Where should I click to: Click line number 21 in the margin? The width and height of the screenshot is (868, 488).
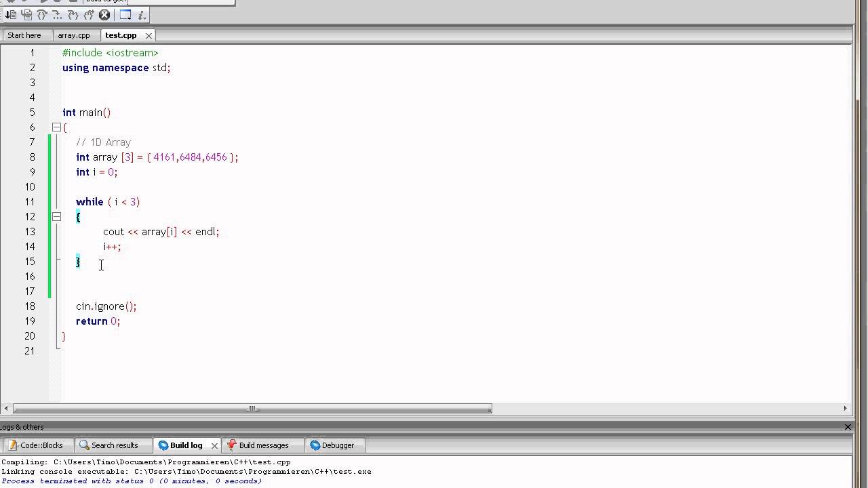pyautogui.click(x=29, y=351)
